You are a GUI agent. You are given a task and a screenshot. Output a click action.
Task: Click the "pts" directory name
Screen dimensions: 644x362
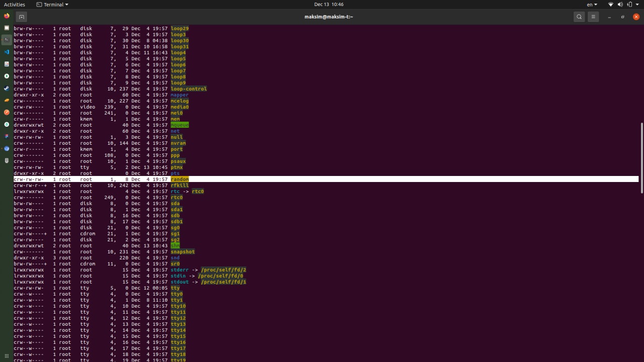(175, 173)
